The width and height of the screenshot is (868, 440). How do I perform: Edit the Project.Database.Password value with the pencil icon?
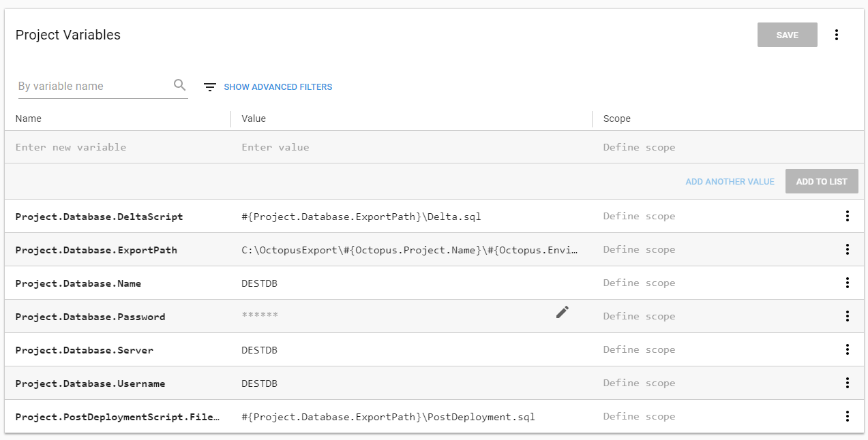pos(562,312)
